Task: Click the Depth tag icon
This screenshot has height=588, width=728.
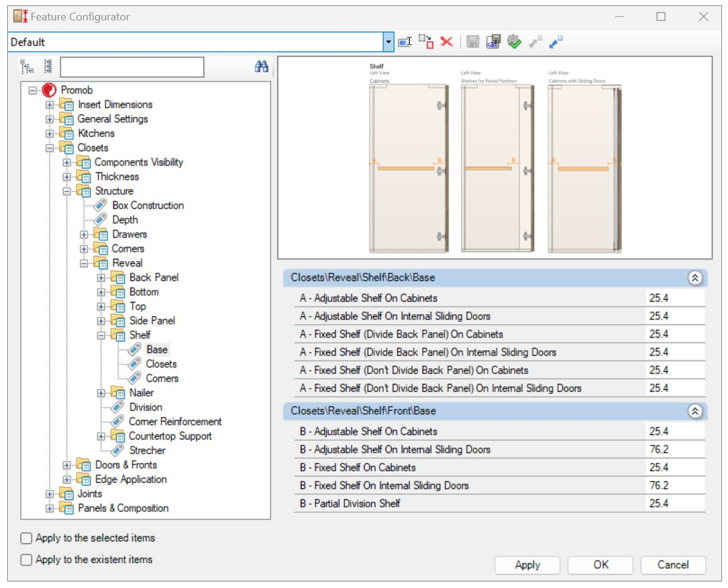Action: click(101, 220)
